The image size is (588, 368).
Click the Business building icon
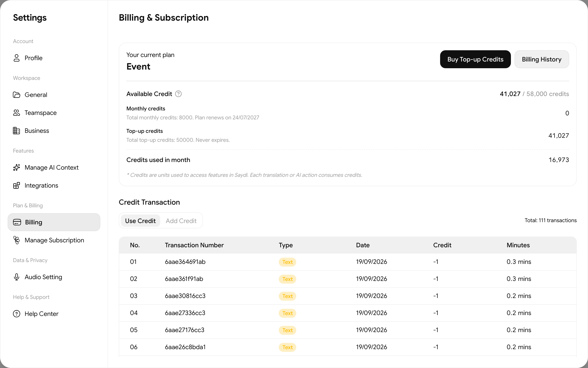[16, 131]
